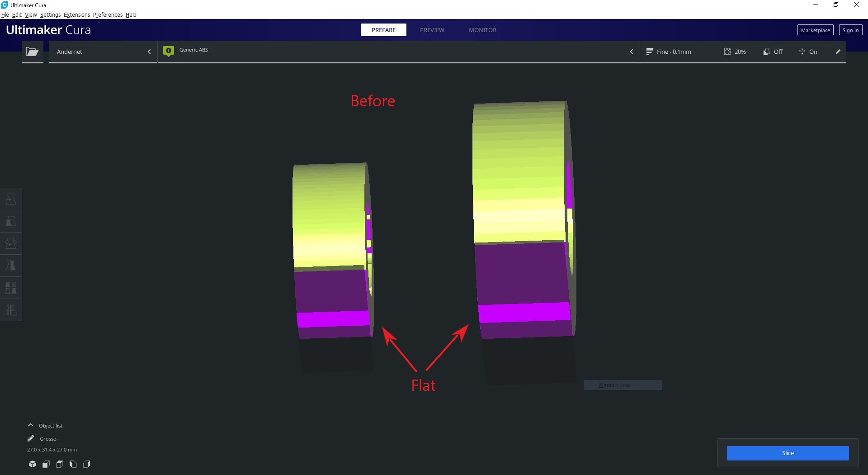Select the larger ring model
868x475 pixels.
coord(524,220)
